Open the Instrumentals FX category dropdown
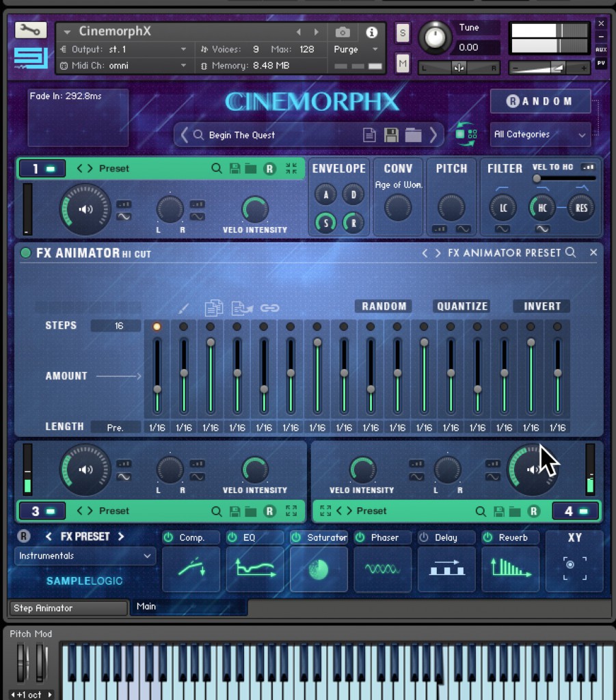Viewport: 616px width, 700px height. pos(85,556)
